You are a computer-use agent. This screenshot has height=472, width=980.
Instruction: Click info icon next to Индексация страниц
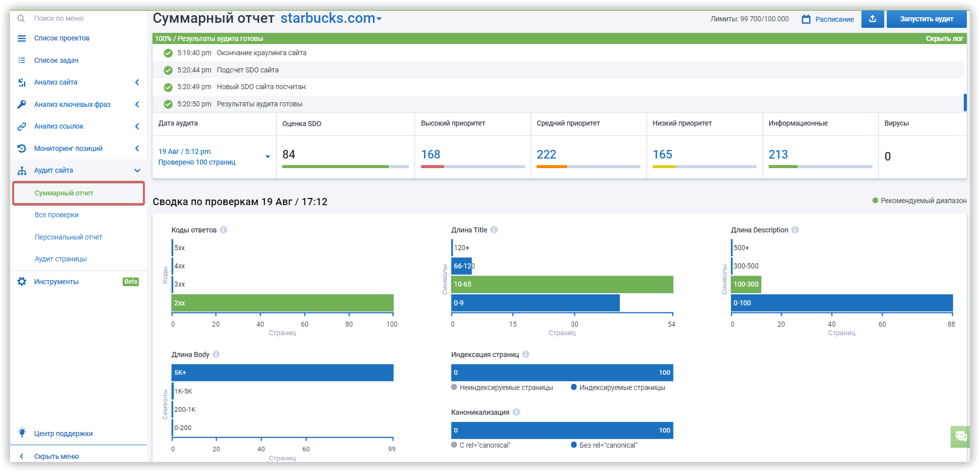click(526, 355)
